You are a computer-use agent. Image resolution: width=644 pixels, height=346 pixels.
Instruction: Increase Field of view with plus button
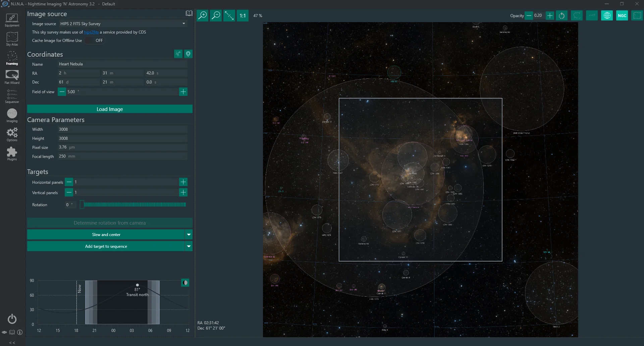point(183,92)
